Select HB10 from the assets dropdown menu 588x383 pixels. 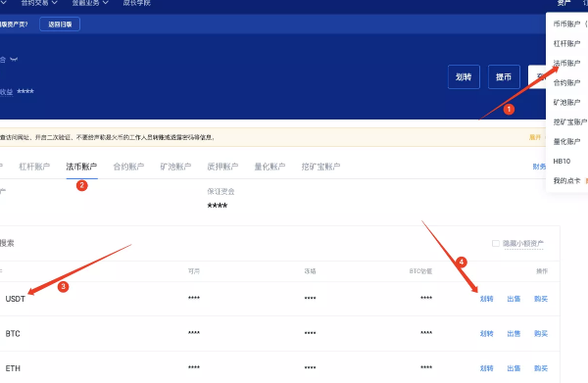562,162
